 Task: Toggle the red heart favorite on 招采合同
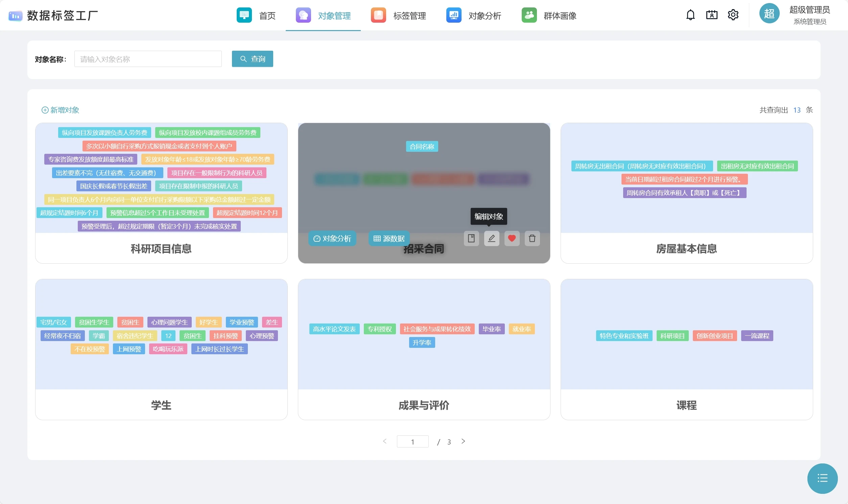click(512, 238)
